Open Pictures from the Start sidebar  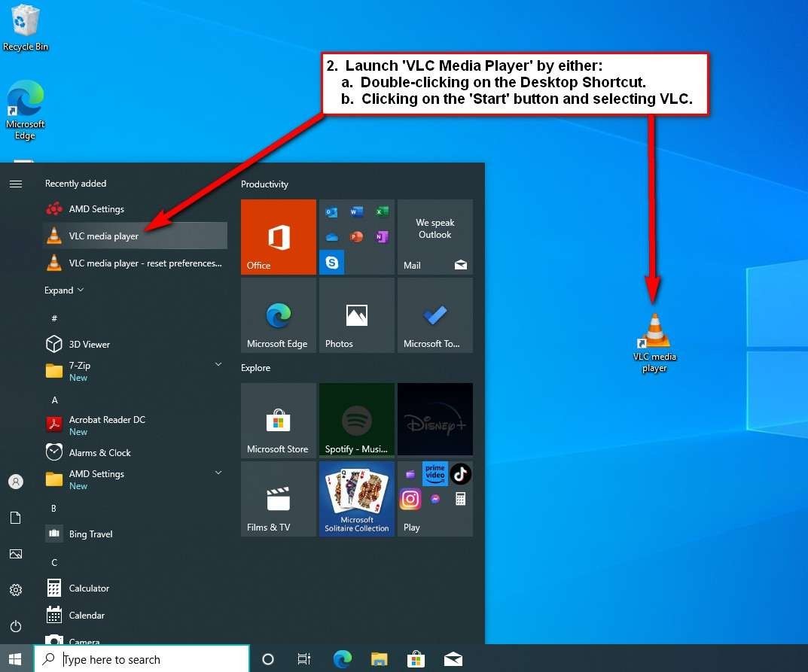click(x=16, y=554)
